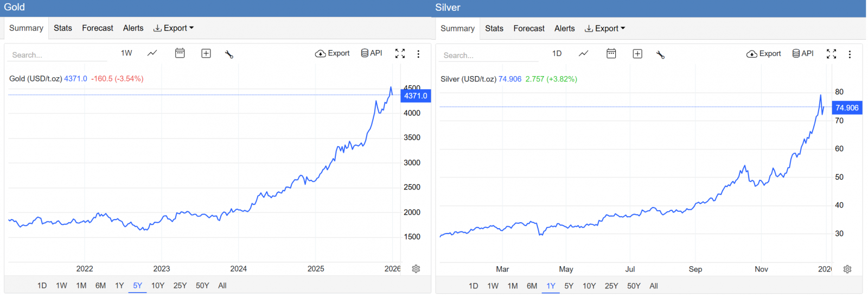Open the Silver Stats tab
868x295 pixels.
click(494, 29)
